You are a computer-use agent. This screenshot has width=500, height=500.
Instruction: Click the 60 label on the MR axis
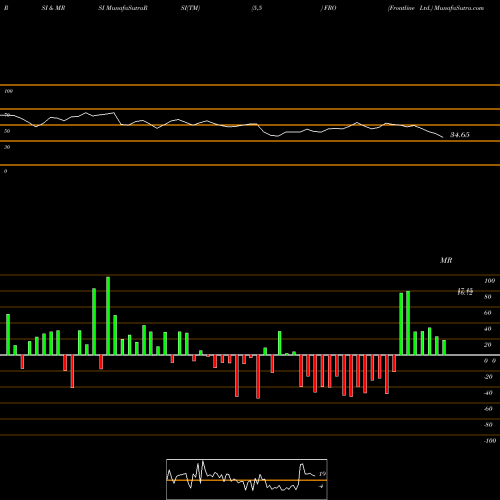click(488, 313)
